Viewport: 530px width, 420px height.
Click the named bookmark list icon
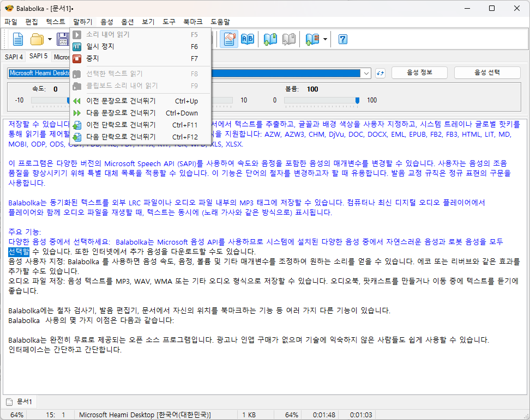312,39
